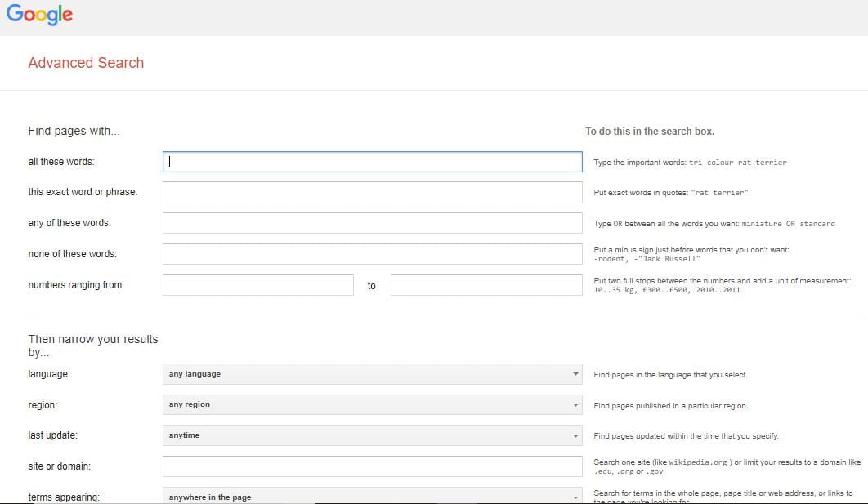868x504 pixels.
Task: Click the region dropdown arrow
Action: point(574,405)
